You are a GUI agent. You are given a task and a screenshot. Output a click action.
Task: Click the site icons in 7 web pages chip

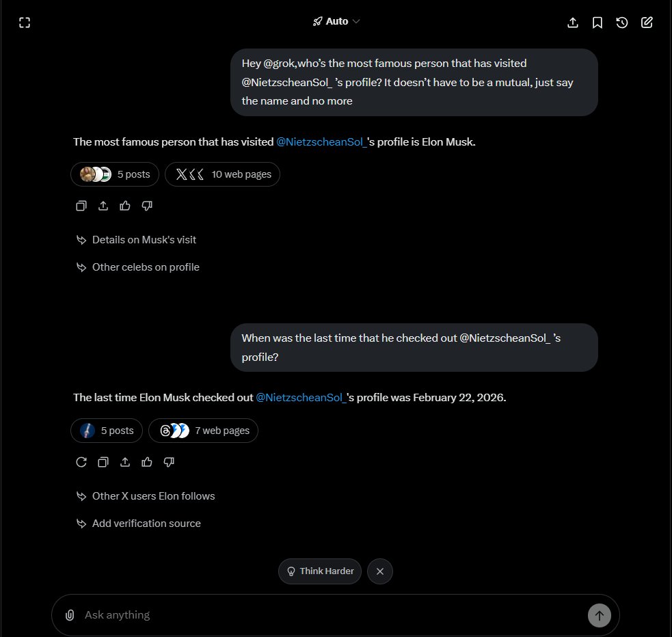click(x=174, y=431)
